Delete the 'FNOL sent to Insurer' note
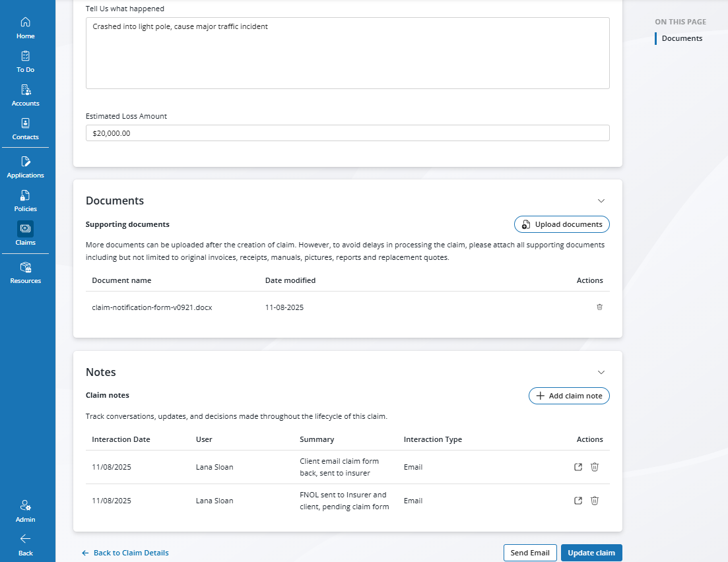This screenshot has width=728, height=562. tap(594, 501)
